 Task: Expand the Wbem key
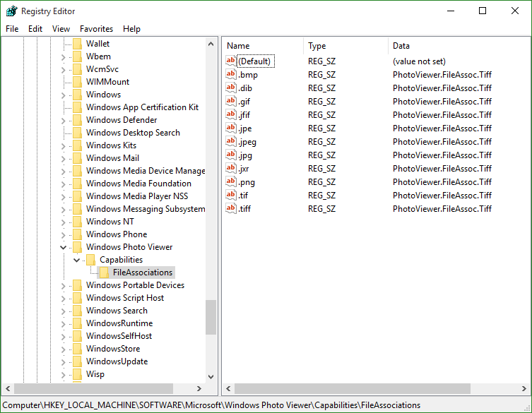coord(64,57)
